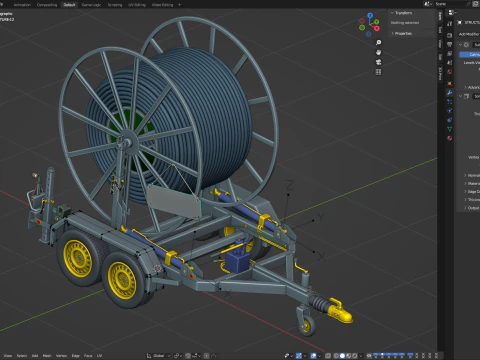
Task: Open the Vertex menu in viewport header
Action: point(61,356)
